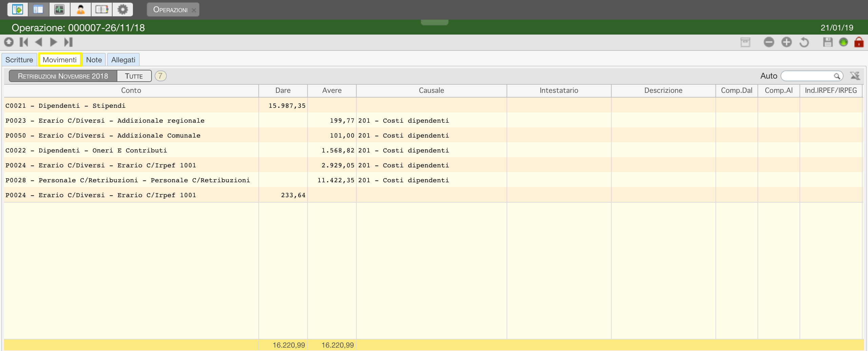Export to Excel with the X icon
The width and height of the screenshot is (868, 351).
tap(855, 76)
